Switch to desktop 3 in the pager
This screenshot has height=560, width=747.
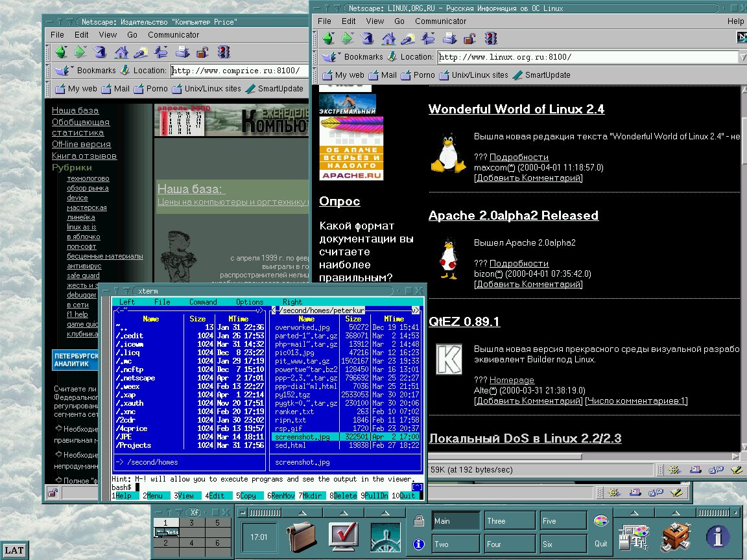click(x=191, y=522)
